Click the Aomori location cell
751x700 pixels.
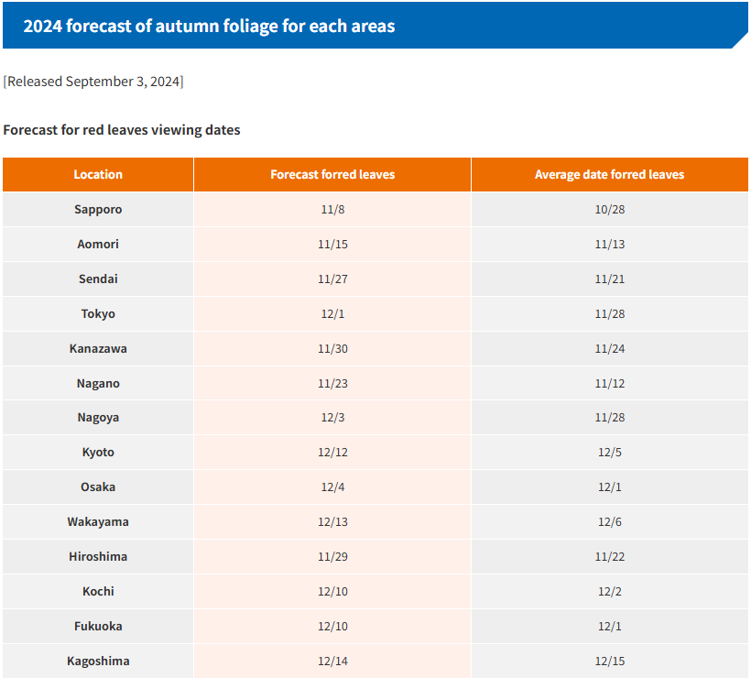click(x=98, y=244)
